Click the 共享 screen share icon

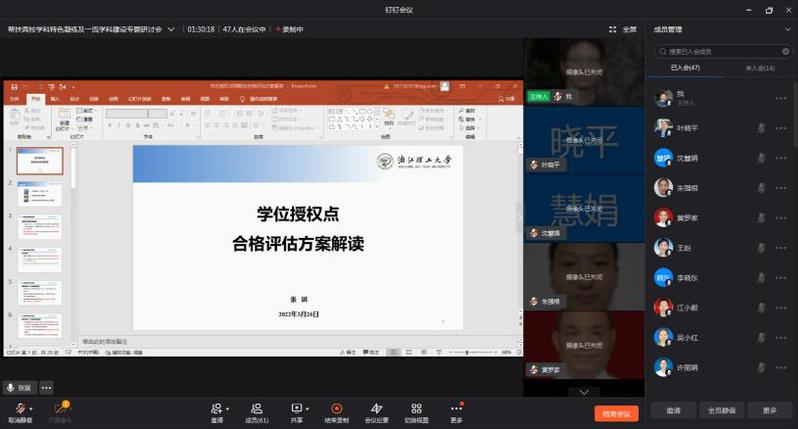pos(296,408)
